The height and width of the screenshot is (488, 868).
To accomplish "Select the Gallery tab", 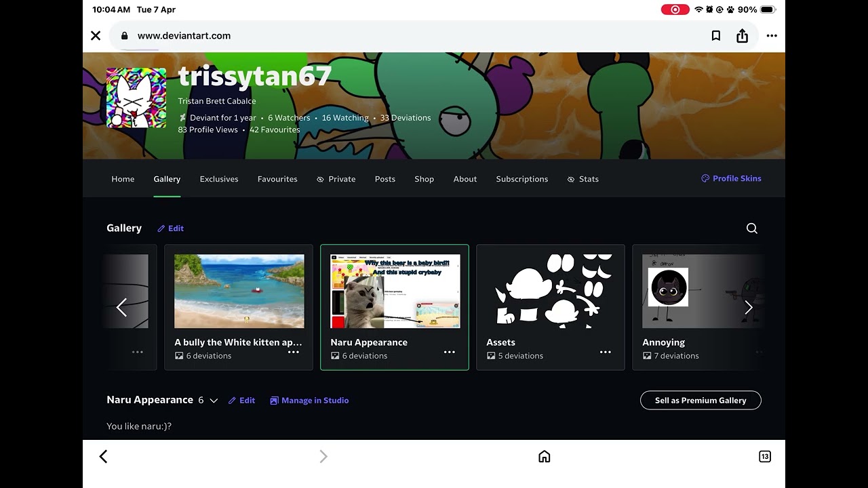I will (167, 179).
